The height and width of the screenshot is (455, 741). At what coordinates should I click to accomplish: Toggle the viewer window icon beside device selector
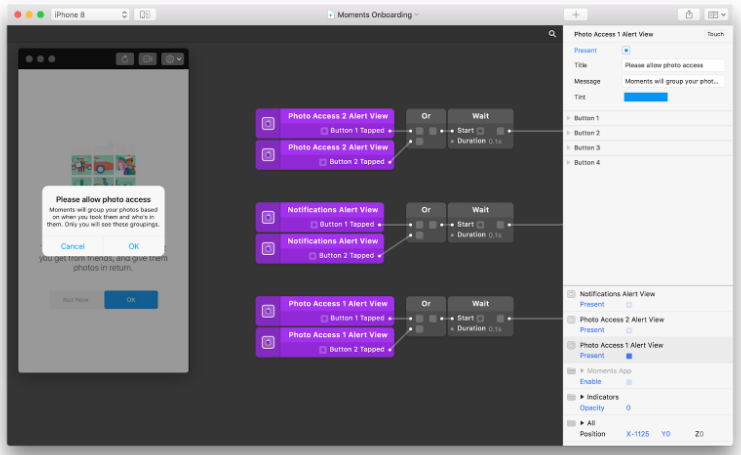pos(145,15)
